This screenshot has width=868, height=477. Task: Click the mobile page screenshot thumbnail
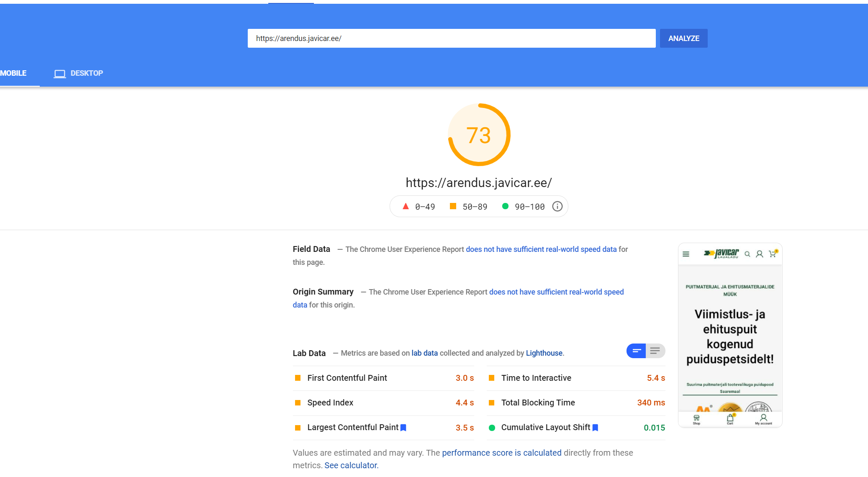pyautogui.click(x=730, y=335)
